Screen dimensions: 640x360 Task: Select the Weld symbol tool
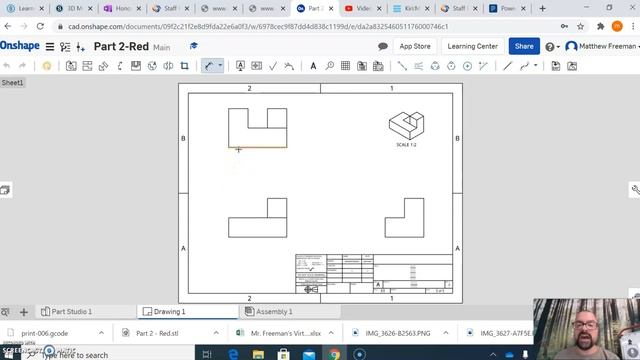tap(289, 66)
